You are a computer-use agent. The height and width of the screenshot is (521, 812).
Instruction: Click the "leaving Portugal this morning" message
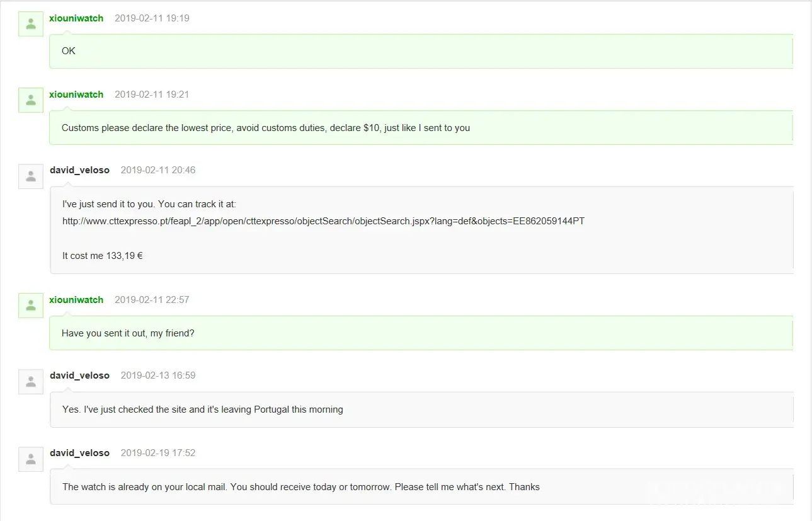coord(202,409)
